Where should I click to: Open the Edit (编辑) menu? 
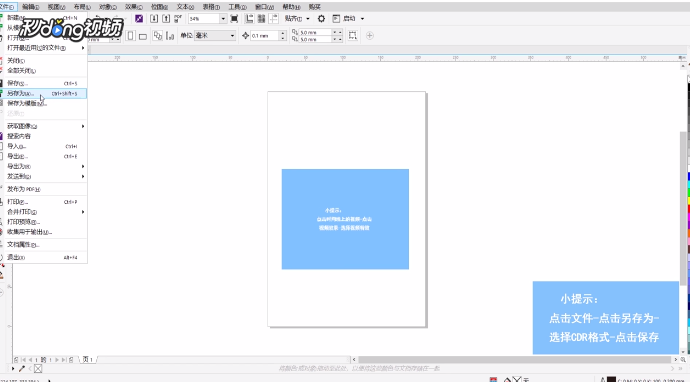(x=30, y=7)
